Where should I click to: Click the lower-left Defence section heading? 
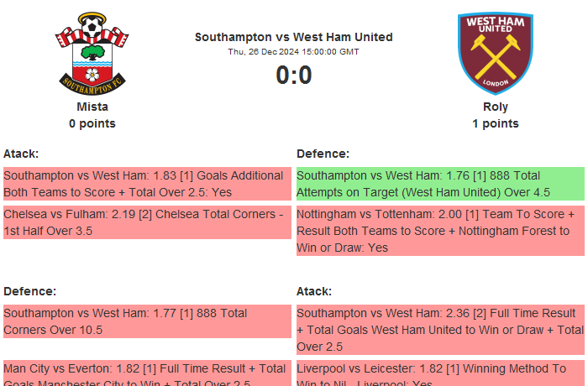(29, 291)
